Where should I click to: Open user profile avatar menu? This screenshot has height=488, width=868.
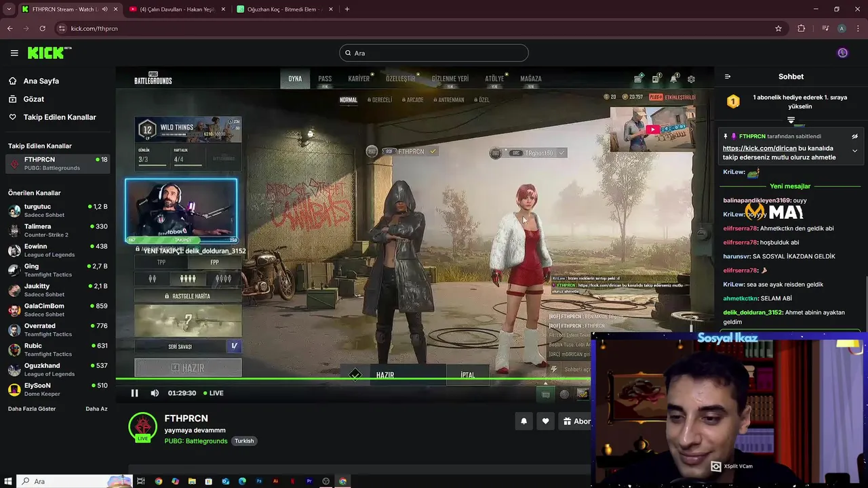point(842,53)
